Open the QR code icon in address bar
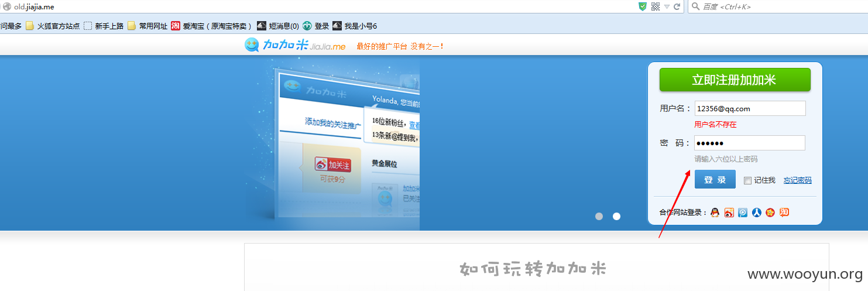868x291 pixels. click(x=656, y=6)
